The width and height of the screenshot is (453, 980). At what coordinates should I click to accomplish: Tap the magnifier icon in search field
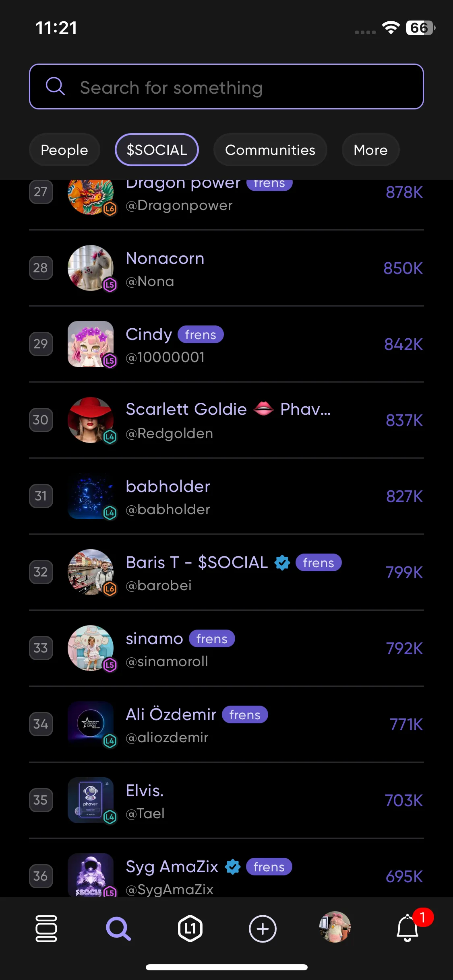[55, 86]
